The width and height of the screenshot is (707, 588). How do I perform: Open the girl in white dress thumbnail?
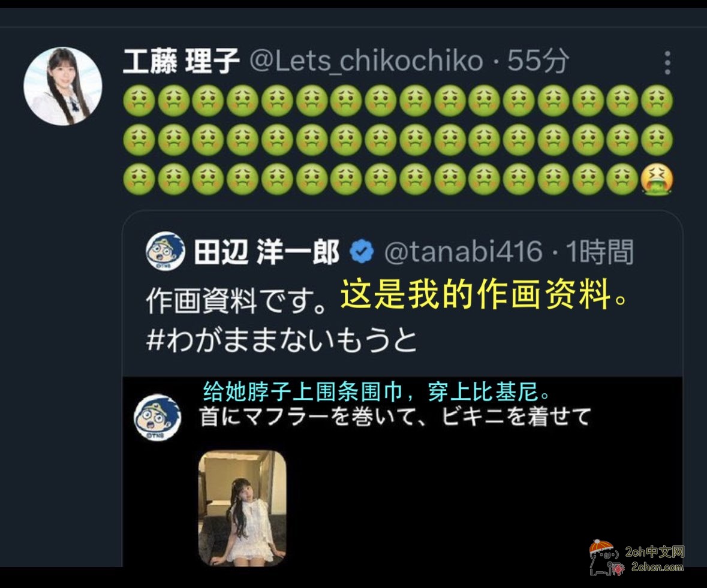tap(242, 508)
